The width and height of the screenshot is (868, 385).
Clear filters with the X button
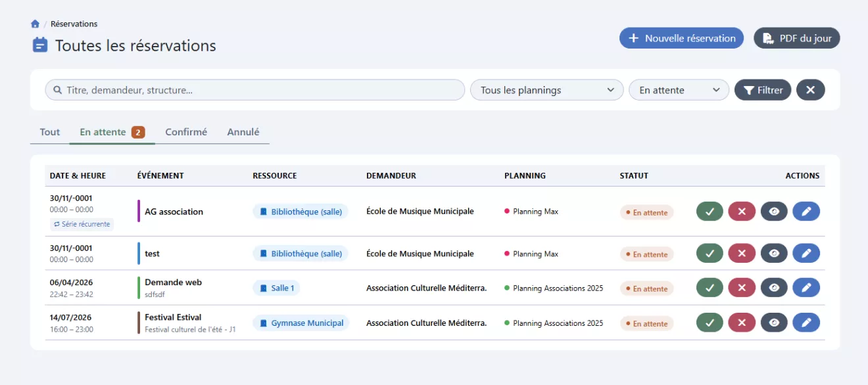810,90
